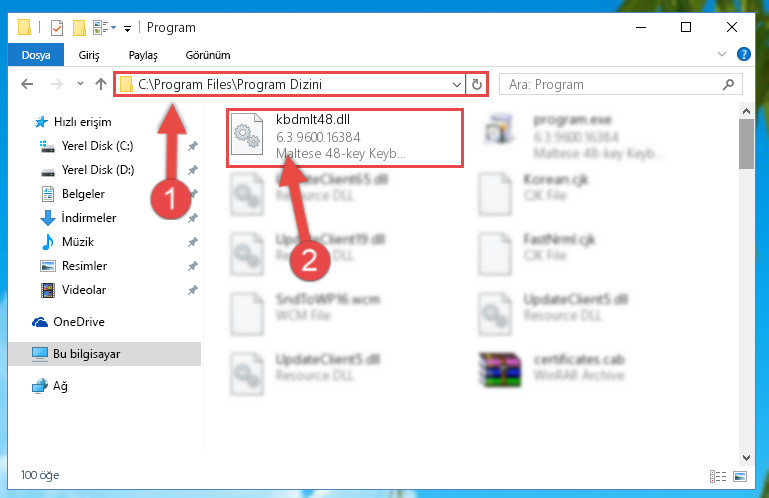The width and height of the screenshot is (769, 498).
Task: Click the Back navigation arrow
Action: (27, 84)
